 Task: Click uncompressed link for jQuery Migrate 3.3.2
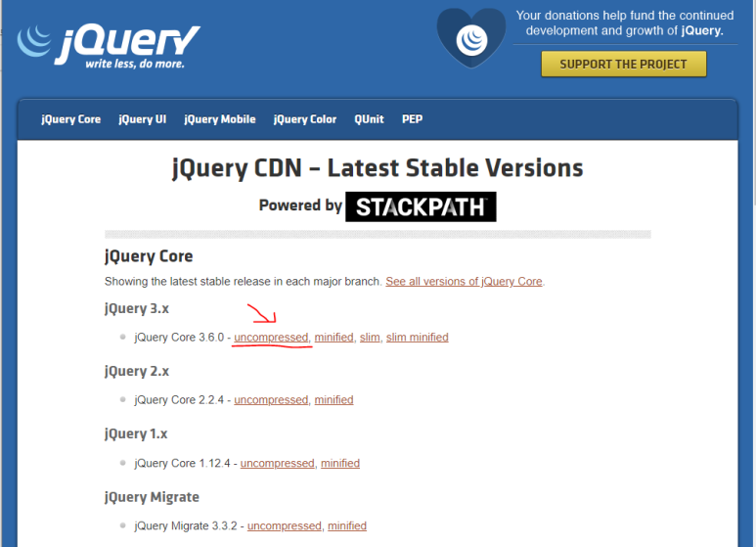(x=285, y=525)
